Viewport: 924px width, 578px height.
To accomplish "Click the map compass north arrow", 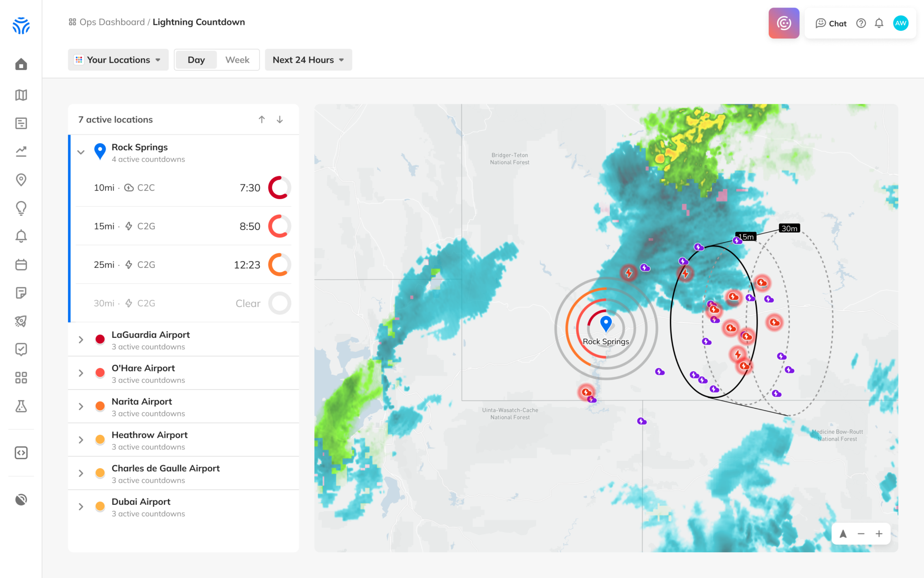I will pyautogui.click(x=843, y=534).
